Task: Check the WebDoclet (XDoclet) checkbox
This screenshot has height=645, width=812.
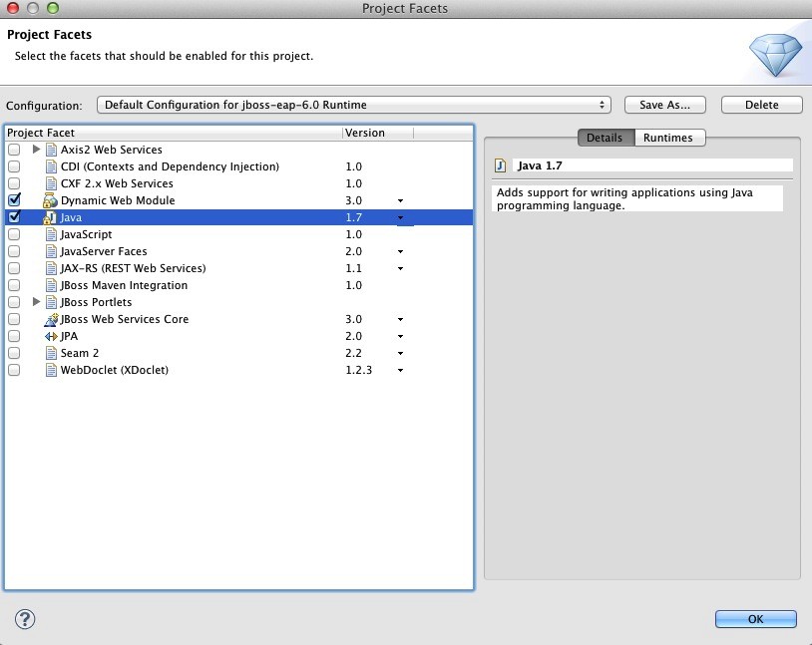Action: (14, 370)
